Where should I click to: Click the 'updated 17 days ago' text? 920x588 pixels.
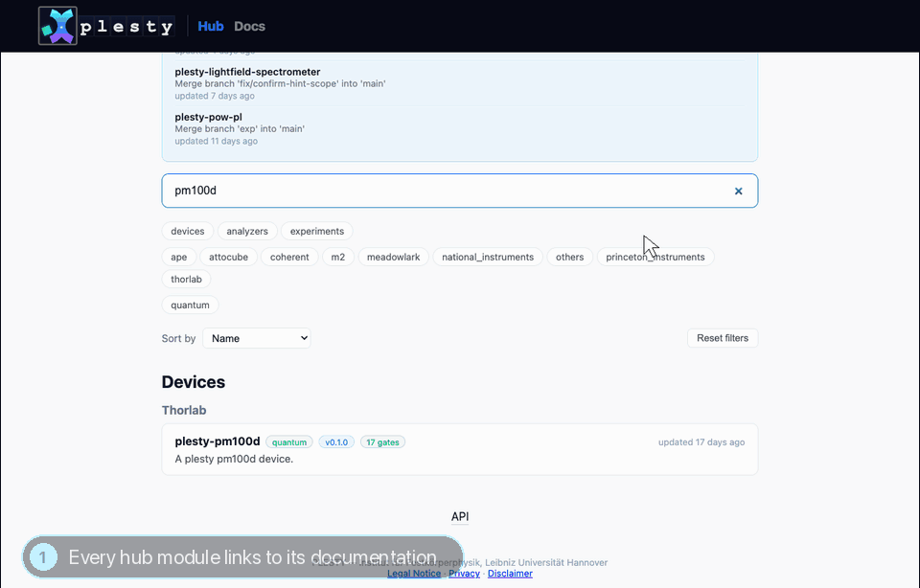[701, 442]
